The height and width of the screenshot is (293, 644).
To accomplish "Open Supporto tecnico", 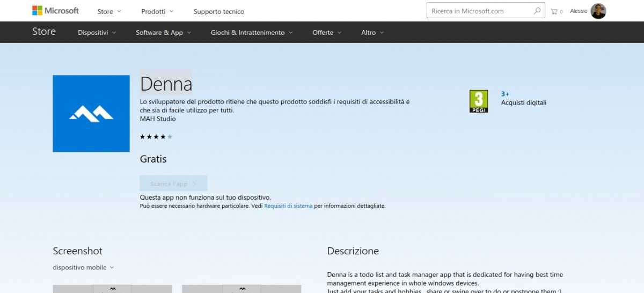I will (219, 11).
